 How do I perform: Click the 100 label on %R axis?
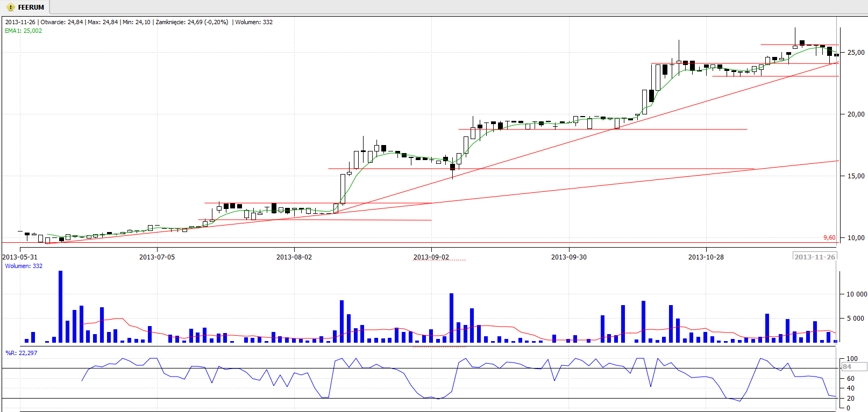(852, 359)
